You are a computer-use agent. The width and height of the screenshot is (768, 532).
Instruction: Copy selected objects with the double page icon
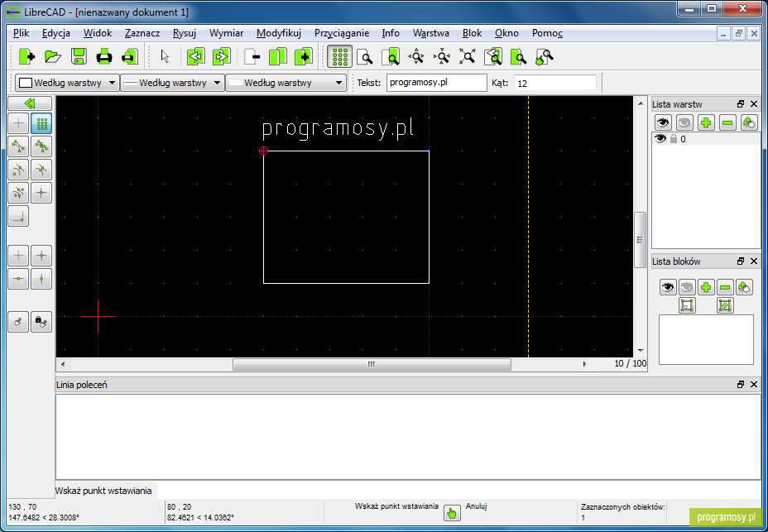(x=278, y=57)
